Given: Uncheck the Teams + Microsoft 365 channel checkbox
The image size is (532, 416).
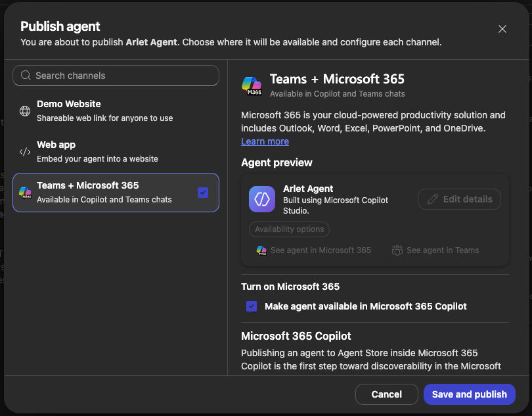Looking at the screenshot, I should coord(203,193).
